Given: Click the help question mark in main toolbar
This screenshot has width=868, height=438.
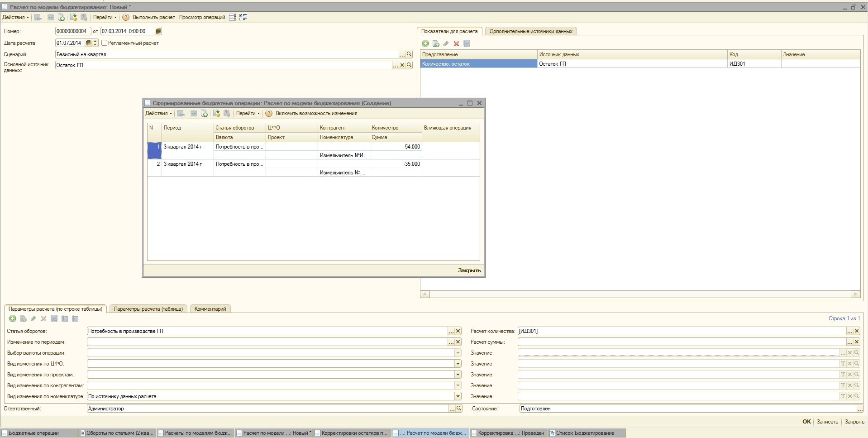Looking at the screenshot, I should coord(126,17).
